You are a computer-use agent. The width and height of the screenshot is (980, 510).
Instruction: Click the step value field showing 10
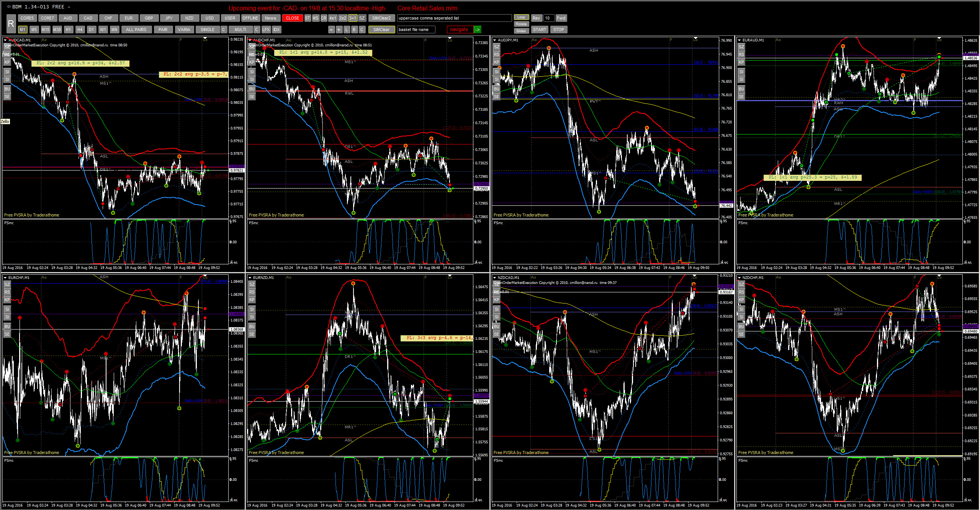[x=548, y=18]
